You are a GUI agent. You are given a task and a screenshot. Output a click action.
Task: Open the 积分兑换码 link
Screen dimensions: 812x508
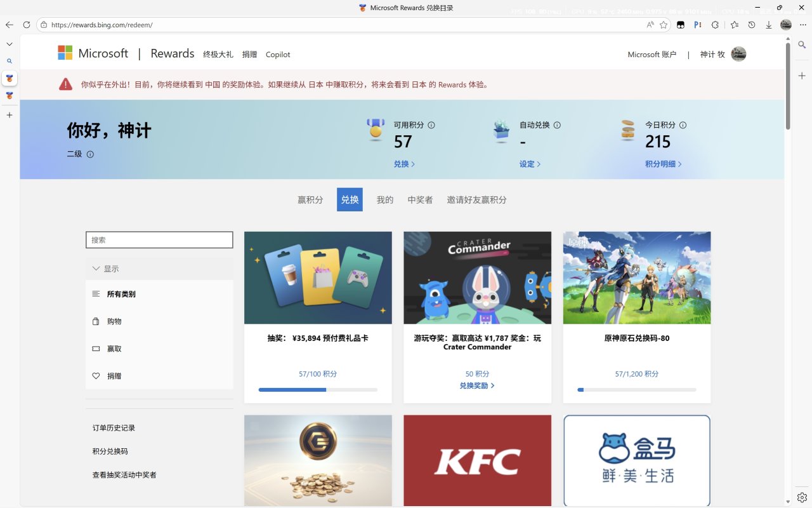[110, 451]
